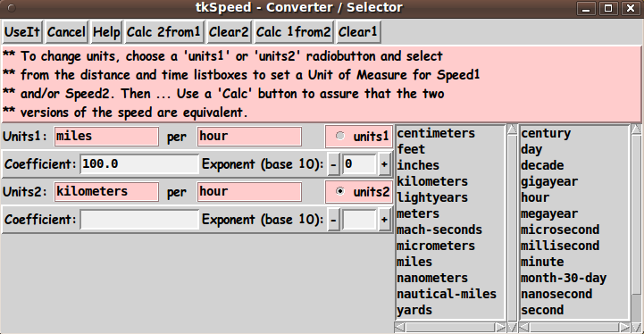This screenshot has width=644, height=334.
Task: Click distance listbox scrollbar up arrow
Action: click(512, 130)
